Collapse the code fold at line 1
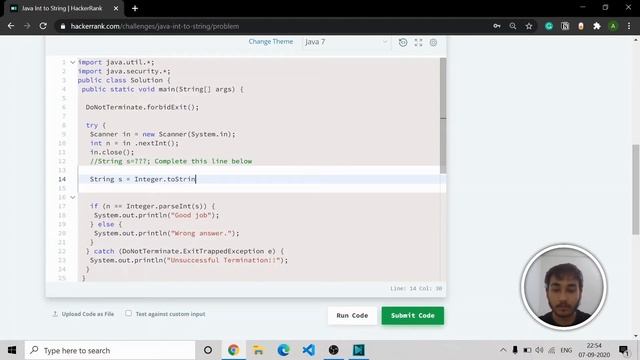 (73, 62)
